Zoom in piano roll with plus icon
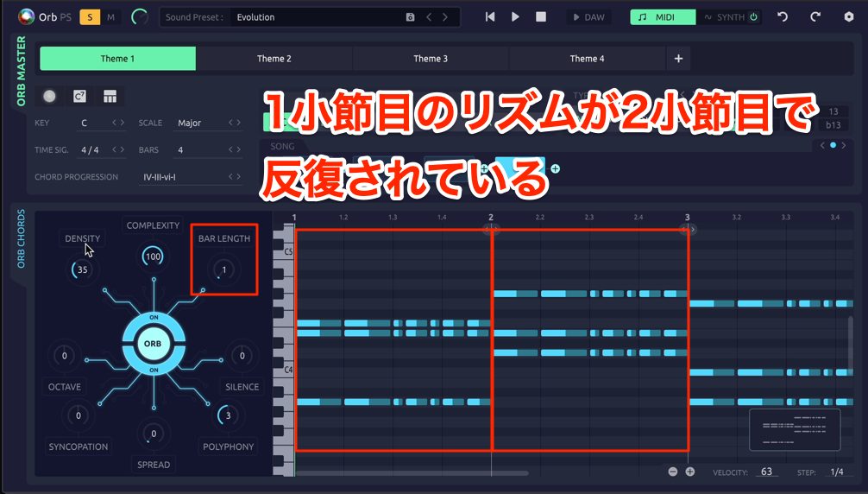This screenshot has height=494, width=868. (689, 472)
